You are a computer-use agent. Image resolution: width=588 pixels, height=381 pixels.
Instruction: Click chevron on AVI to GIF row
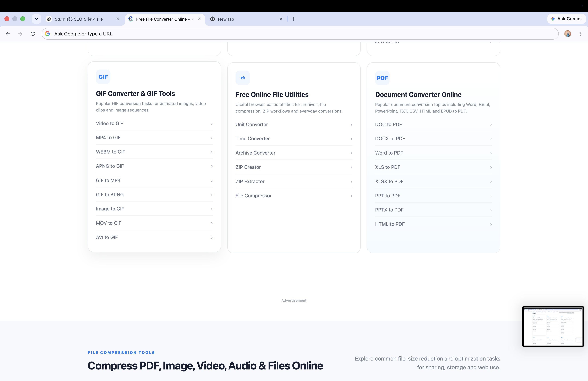[212, 238]
